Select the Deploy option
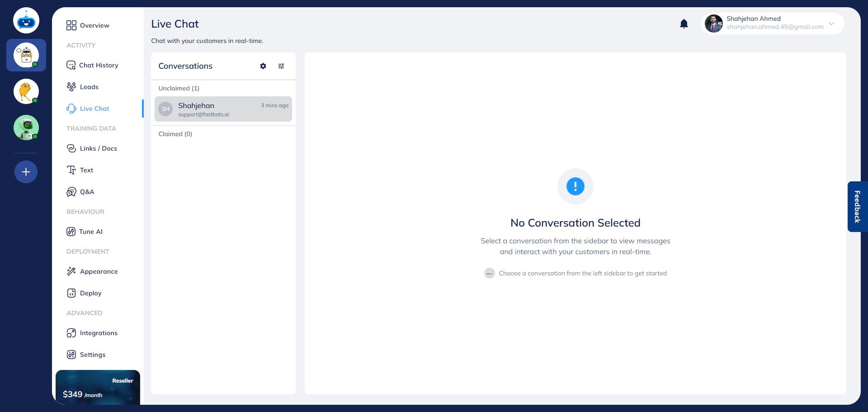 [x=90, y=293]
